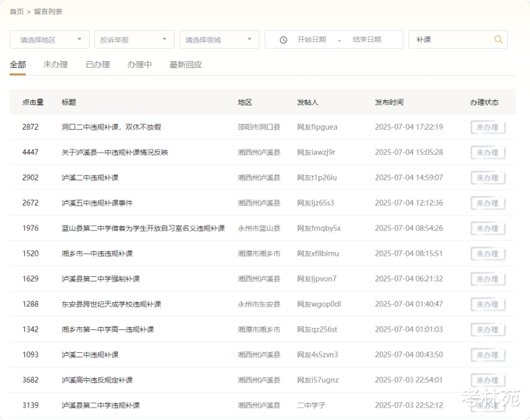
Task: Click 未办理 status in 洞口二中 row
Action: [488, 127]
